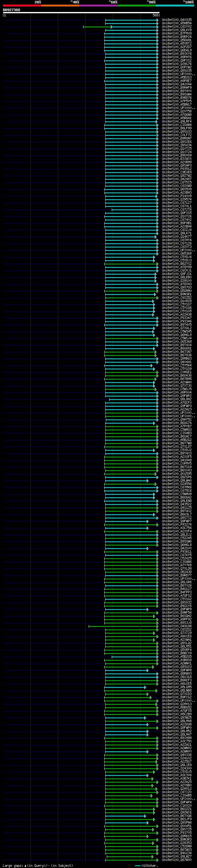Select entry UniRef100_P93274
This screenshot has height=868, width=197.
177,525
